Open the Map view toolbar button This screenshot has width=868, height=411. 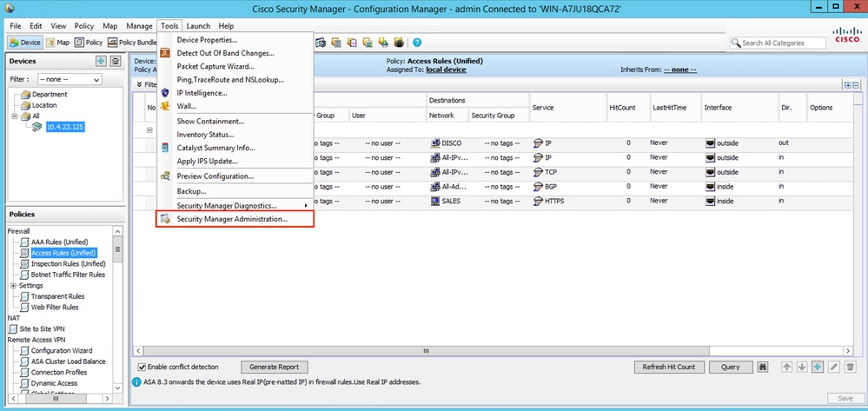(57, 42)
